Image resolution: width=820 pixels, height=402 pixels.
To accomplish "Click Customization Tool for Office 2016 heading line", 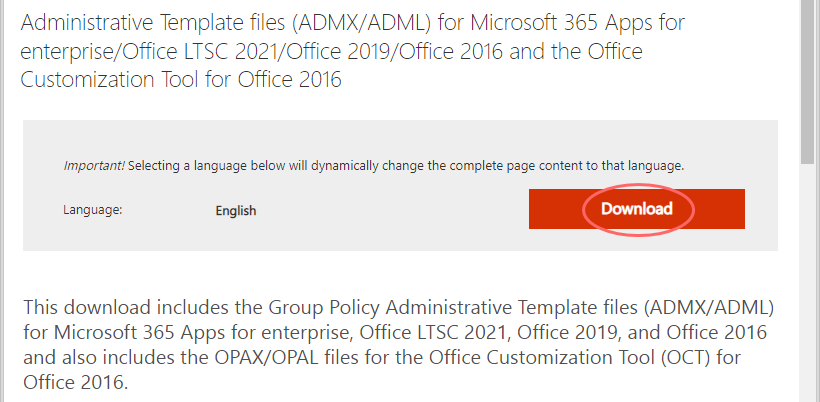I will pos(181,80).
